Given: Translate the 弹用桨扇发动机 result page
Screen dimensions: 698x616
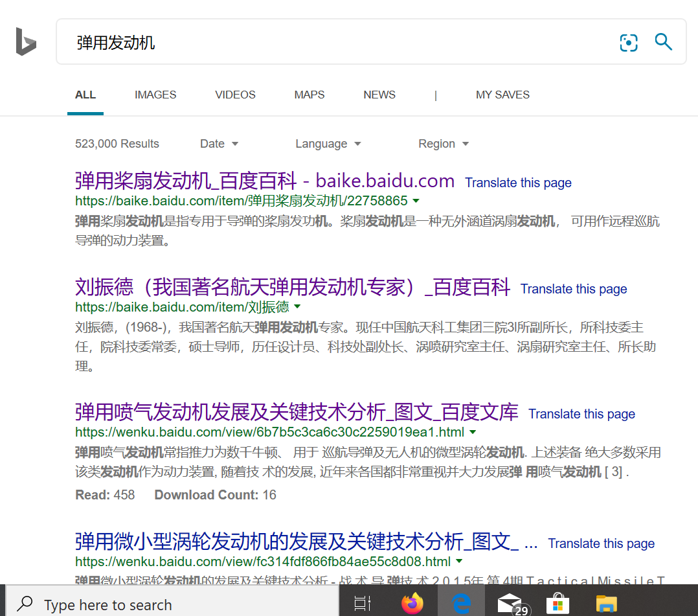Looking at the screenshot, I should coord(518,183).
